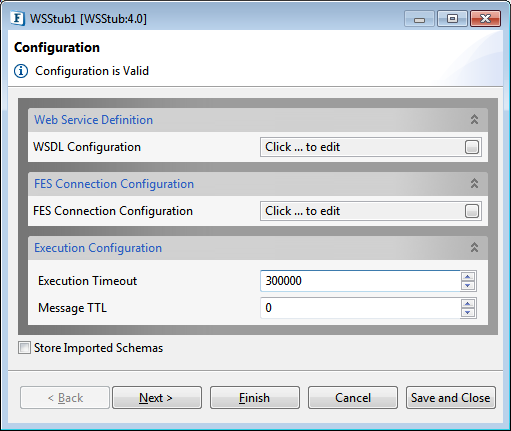511x431 pixels.
Task: Open the FES Connection Configuration ellipsis editor button
Action: [472, 211]
